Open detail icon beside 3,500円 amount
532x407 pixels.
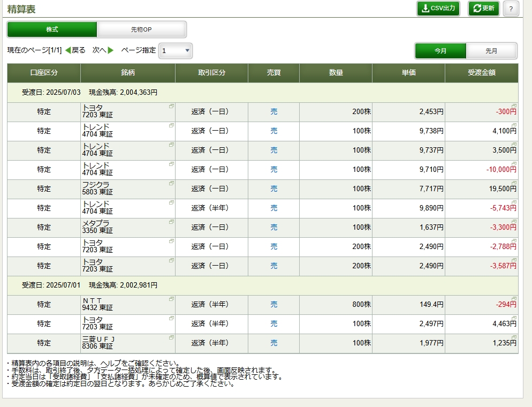point(514,145)
